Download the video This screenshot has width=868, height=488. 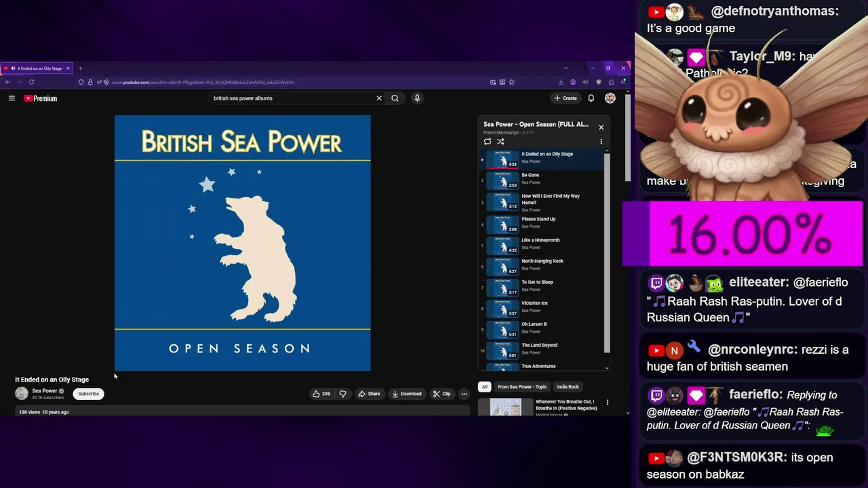407,394
